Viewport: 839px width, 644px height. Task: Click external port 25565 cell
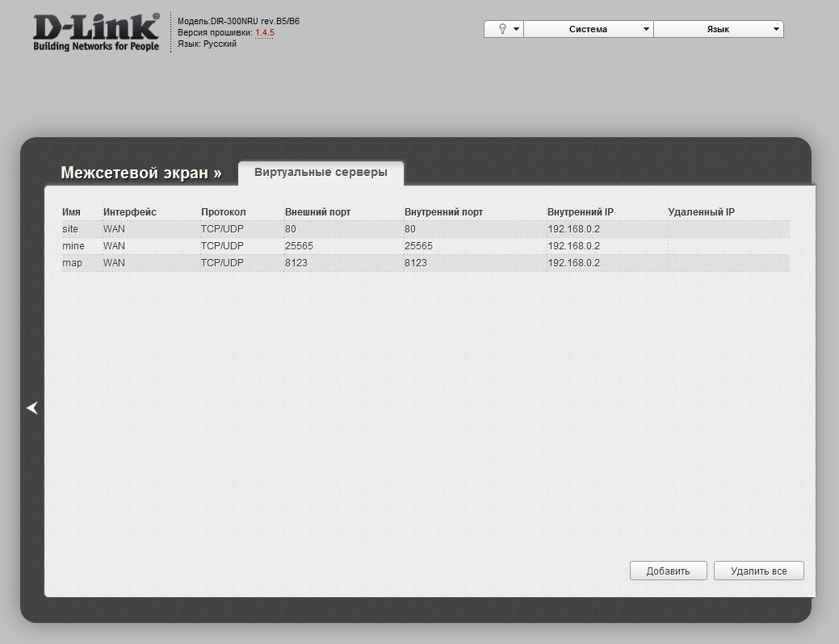point(299,246)
